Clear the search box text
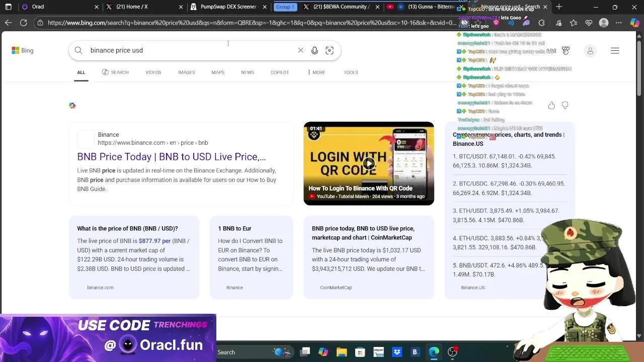The height and width of the screenshot is (362, 644). coord(300,50)
